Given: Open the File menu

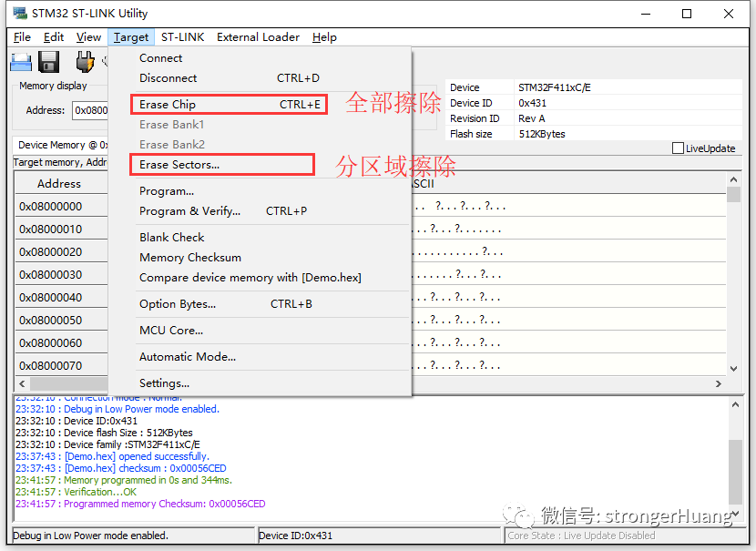Looking at the screenshot, I should pos(22,37).
